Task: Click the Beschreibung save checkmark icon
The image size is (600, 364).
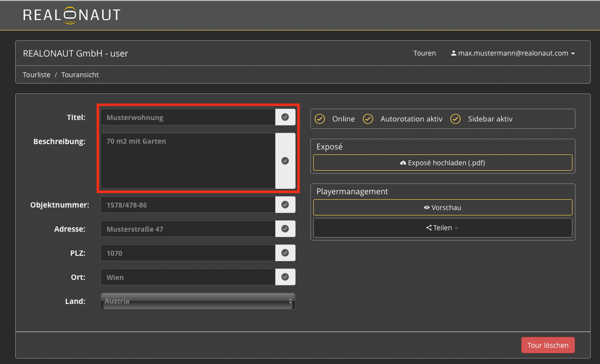Action: (285, 161)
